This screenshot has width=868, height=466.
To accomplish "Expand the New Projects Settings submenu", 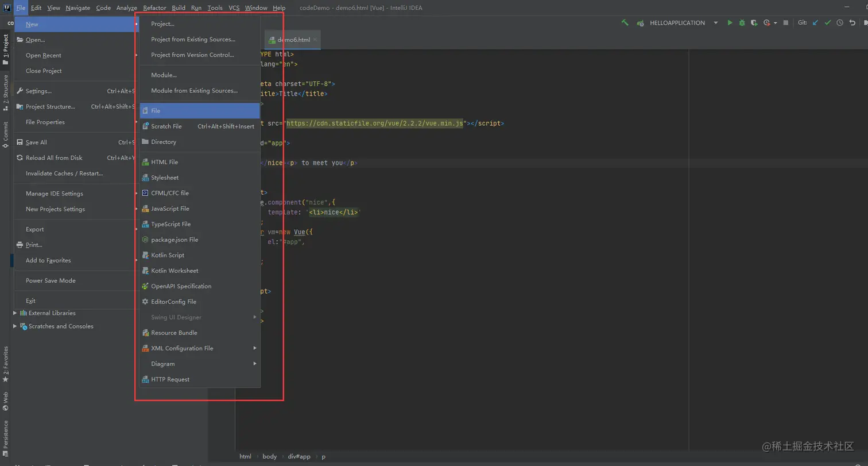I will tap(77, 209).
